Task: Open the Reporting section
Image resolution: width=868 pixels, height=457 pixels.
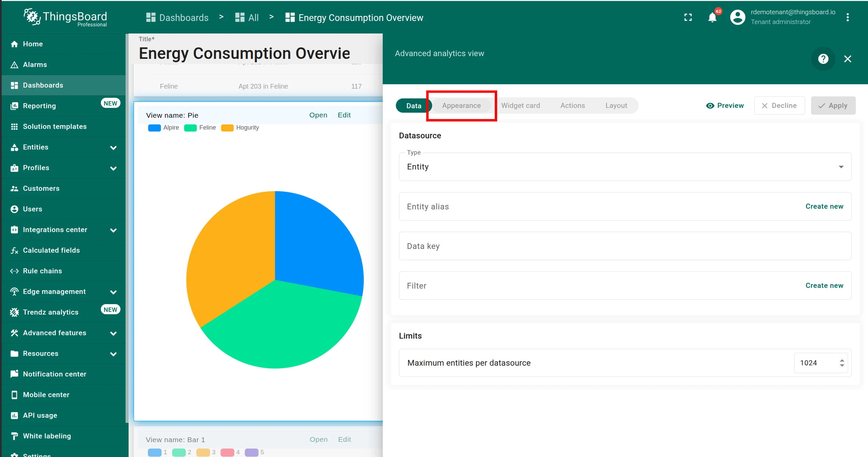Action: coord(63,106)
